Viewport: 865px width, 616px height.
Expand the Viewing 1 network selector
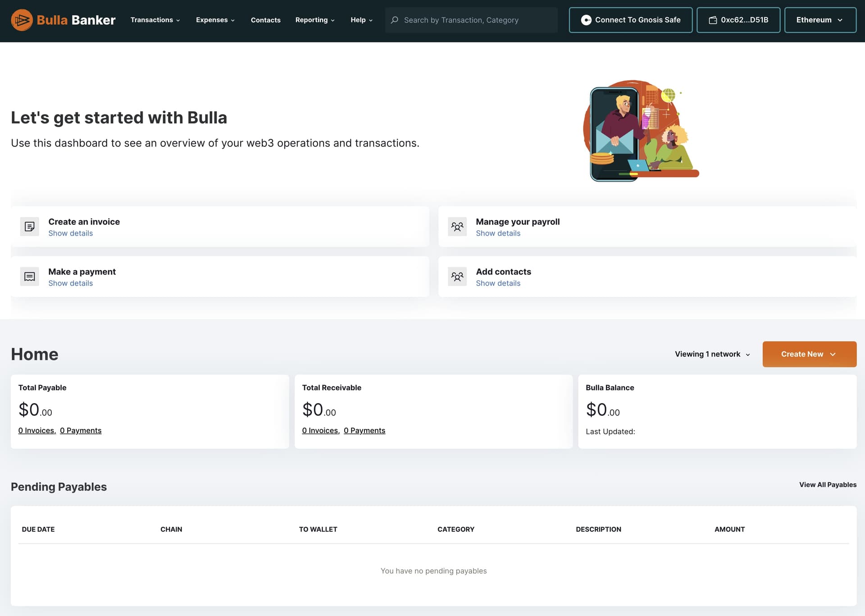711,354
